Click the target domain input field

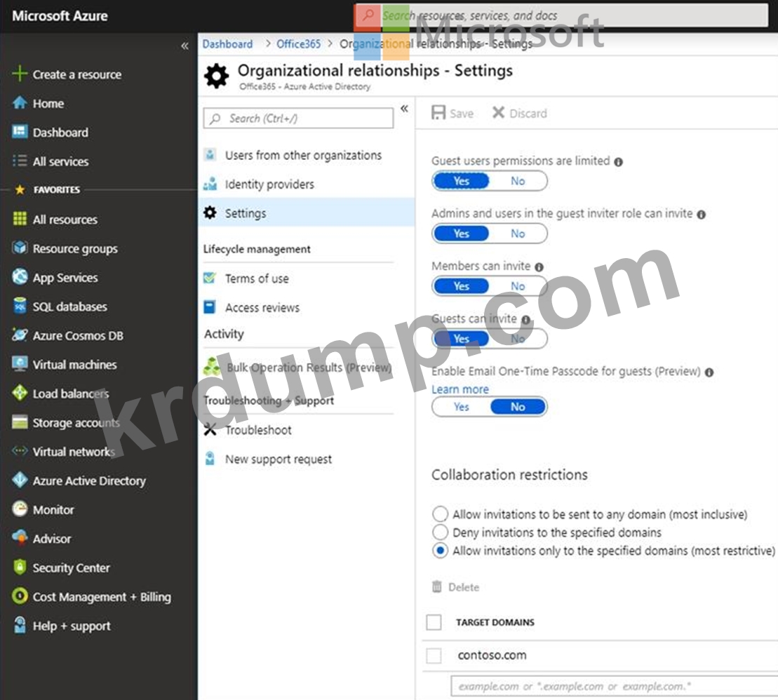(x=614, y=687)
